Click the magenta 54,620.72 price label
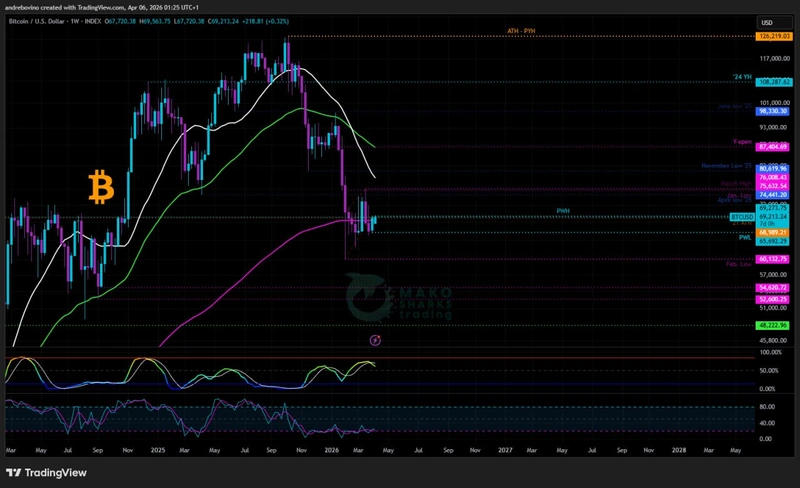Screen dimensions: 800x488 point(773,288)
